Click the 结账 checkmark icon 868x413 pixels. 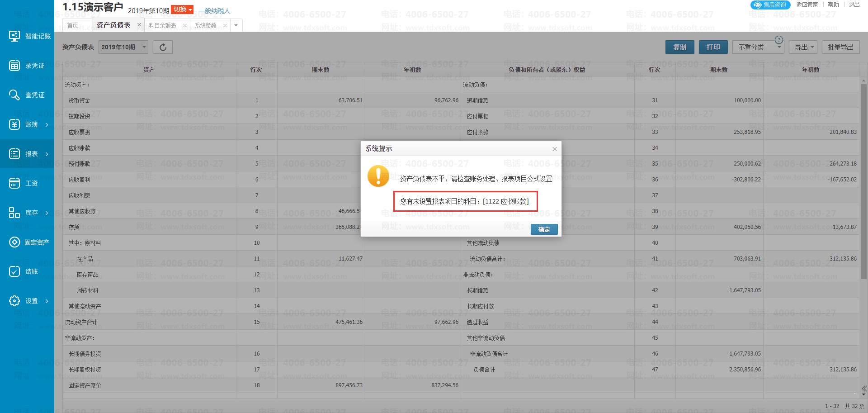[14, 271]
